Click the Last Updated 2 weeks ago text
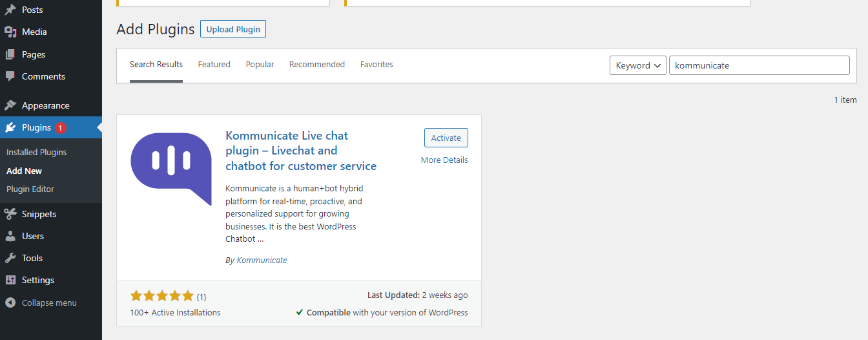This screenshot has width=868, height=340. tap(418, 295)
